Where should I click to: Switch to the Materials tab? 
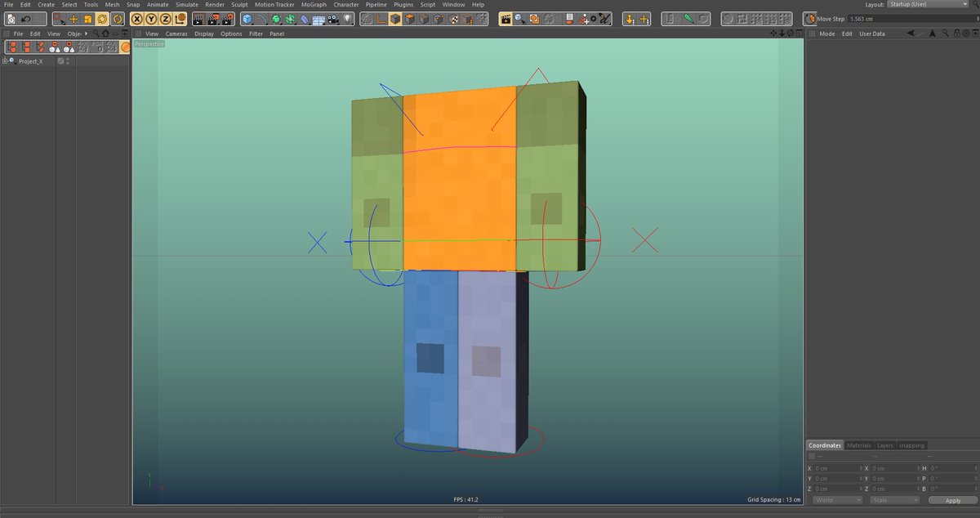click(x=858, y=445)
